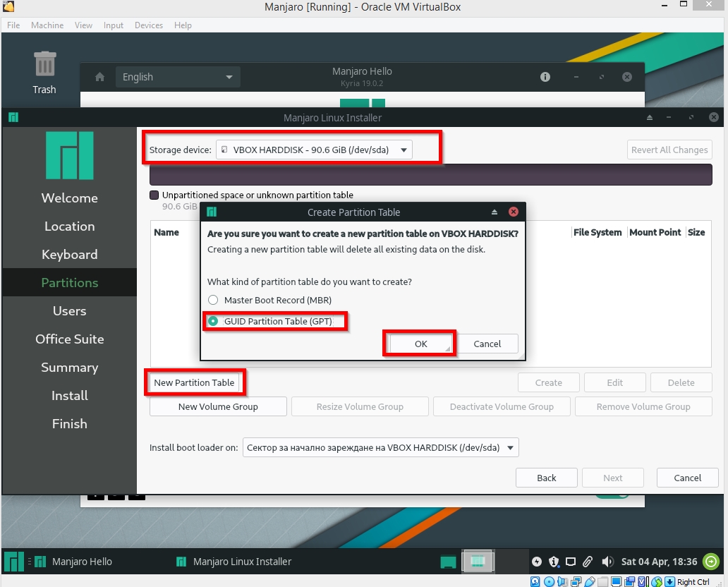Click the installer's bottom Cancel button
The height and width of the screenshot is (587, 728).
pyautogui.click(x=688, y=478)
